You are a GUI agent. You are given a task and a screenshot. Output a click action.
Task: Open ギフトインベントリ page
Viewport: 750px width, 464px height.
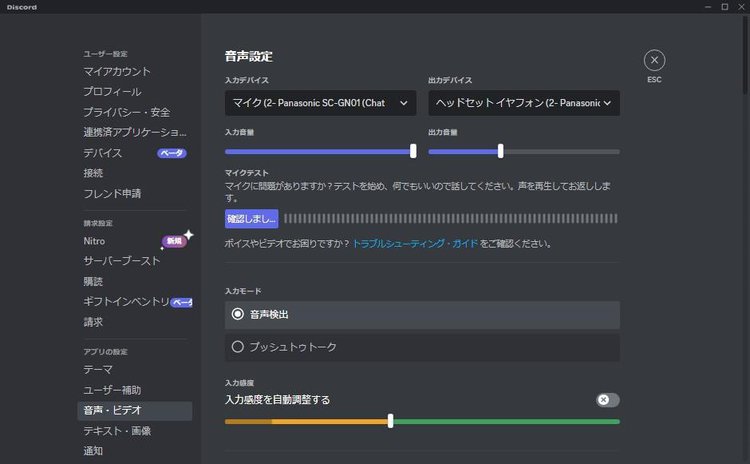tap(126, 302)
